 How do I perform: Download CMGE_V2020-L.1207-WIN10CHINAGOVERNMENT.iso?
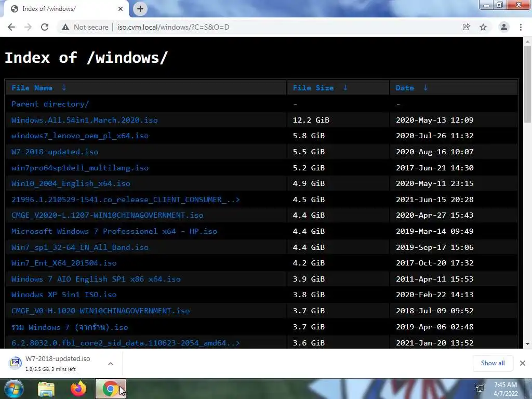pos(107,215)
